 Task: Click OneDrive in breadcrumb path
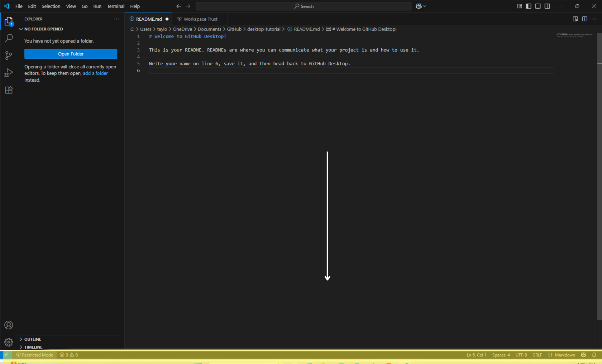pos(182,29)
